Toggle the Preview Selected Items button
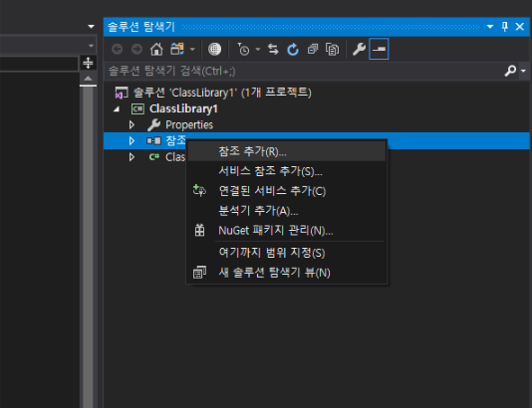This screenshot has width=532, height=408. pos(379,50)
